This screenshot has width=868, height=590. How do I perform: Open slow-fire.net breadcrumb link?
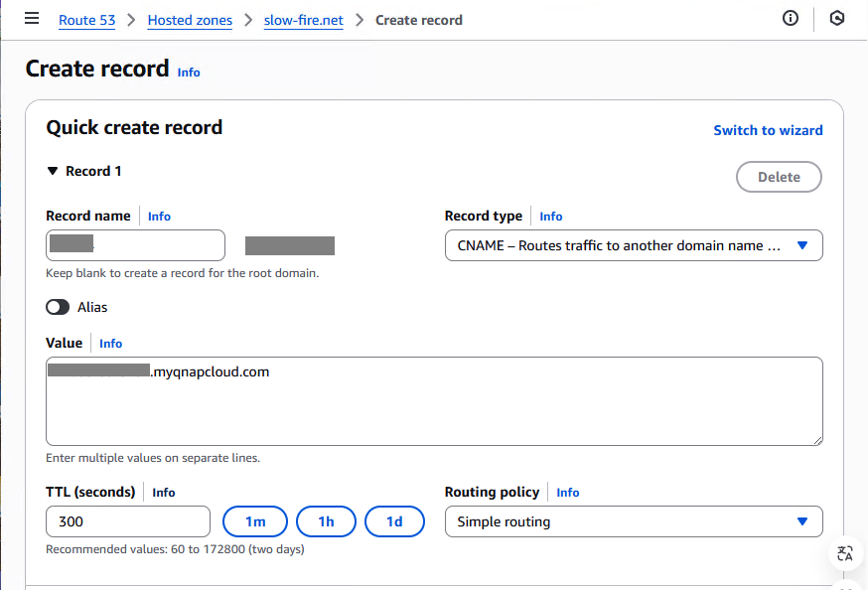(x=303, y=20)
